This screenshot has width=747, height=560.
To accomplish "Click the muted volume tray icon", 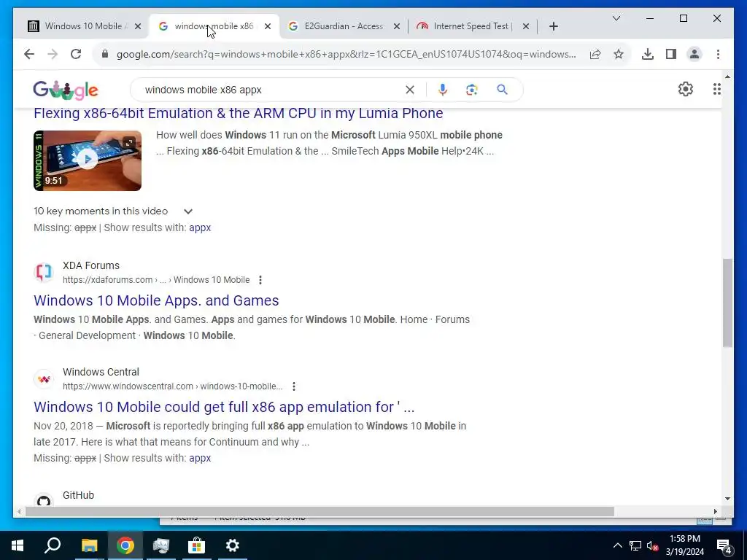I will (652, 545).
